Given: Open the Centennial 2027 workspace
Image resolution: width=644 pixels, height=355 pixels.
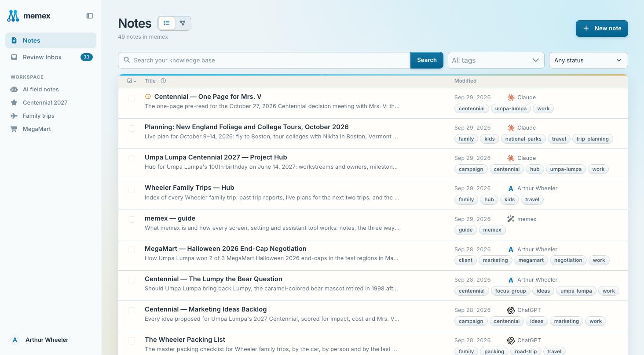Looking at the screenshot, I should click(x=51, y=102).
